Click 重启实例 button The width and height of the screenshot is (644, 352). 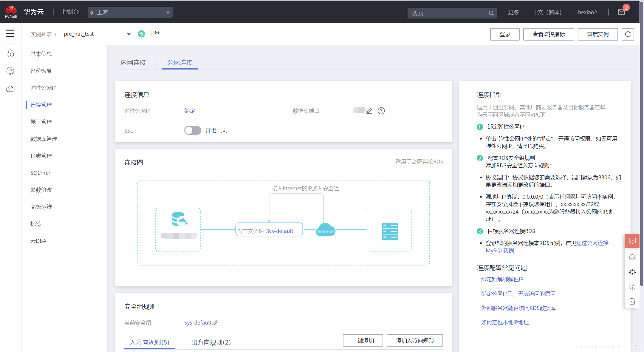pyautogui.click(x=598, y=34)
